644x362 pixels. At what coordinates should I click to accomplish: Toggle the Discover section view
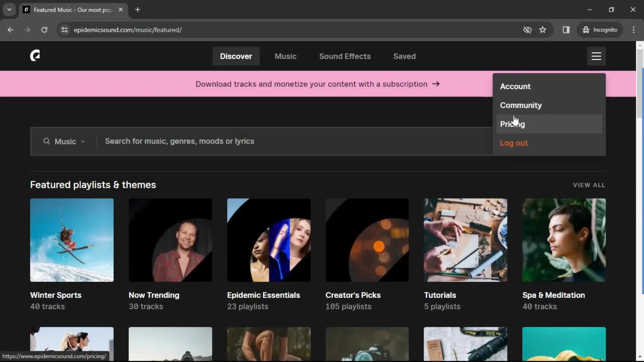tap(236, 56)
